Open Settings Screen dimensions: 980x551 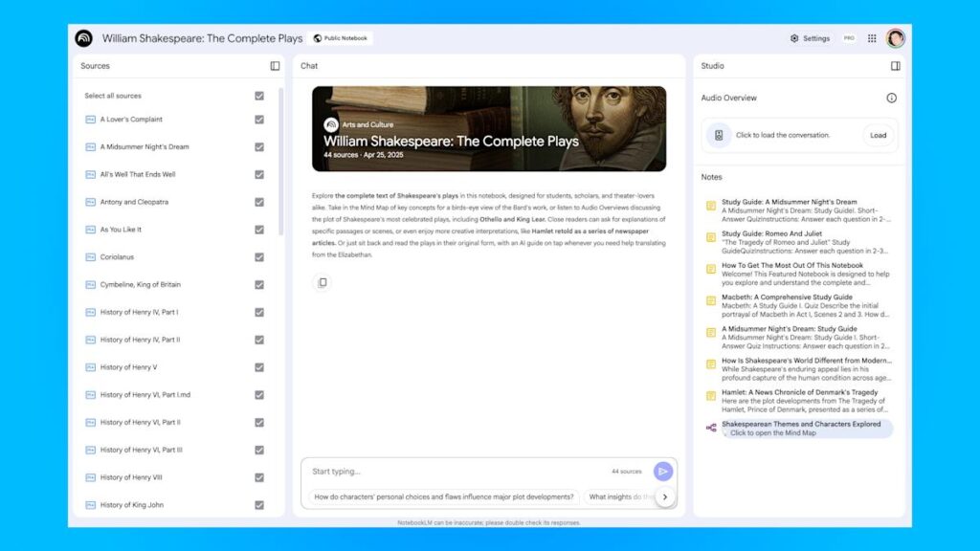812,38
